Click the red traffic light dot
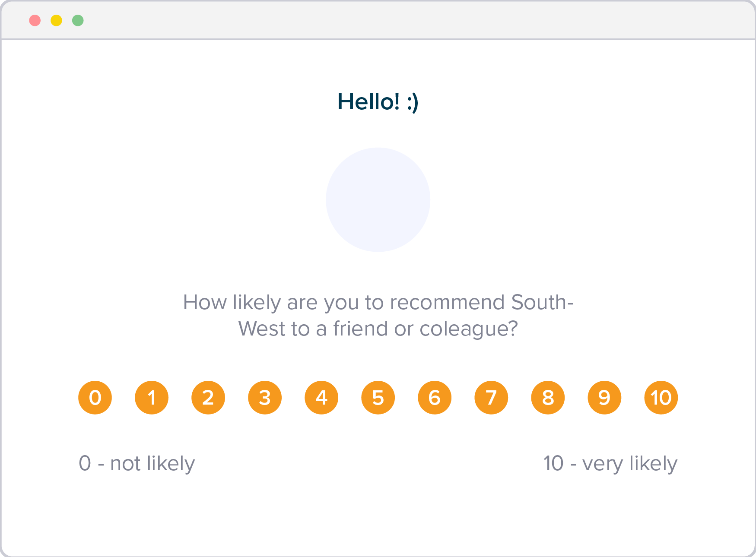The image size is (756, 557). 35,20
